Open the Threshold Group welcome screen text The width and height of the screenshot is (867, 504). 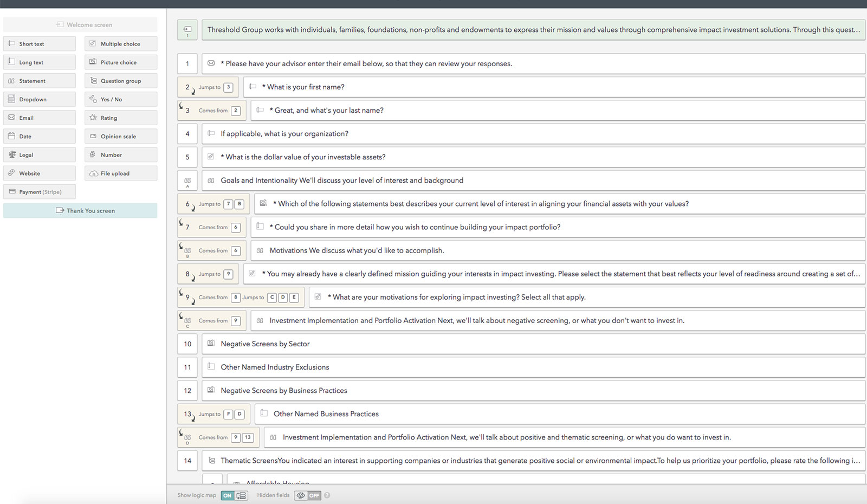(x=533, y=30)
